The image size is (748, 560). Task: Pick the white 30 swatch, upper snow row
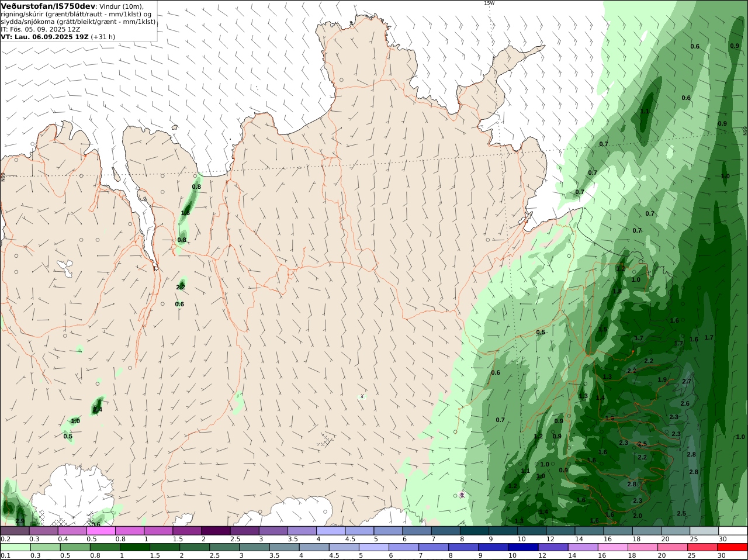pos(733,531)
